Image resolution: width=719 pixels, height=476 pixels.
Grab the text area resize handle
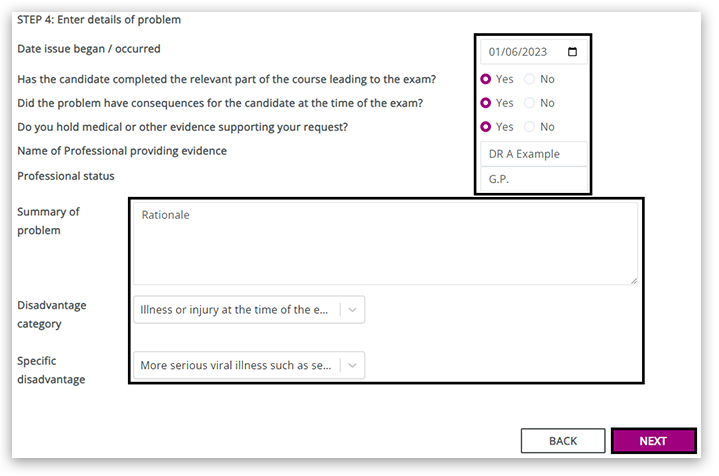point(633,280)
